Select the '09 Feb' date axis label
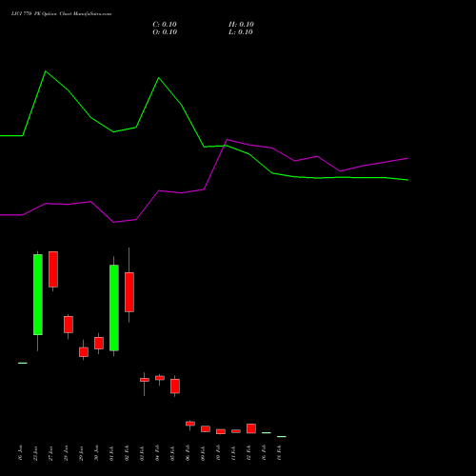The image size is (476, 476). coord(203,453)
